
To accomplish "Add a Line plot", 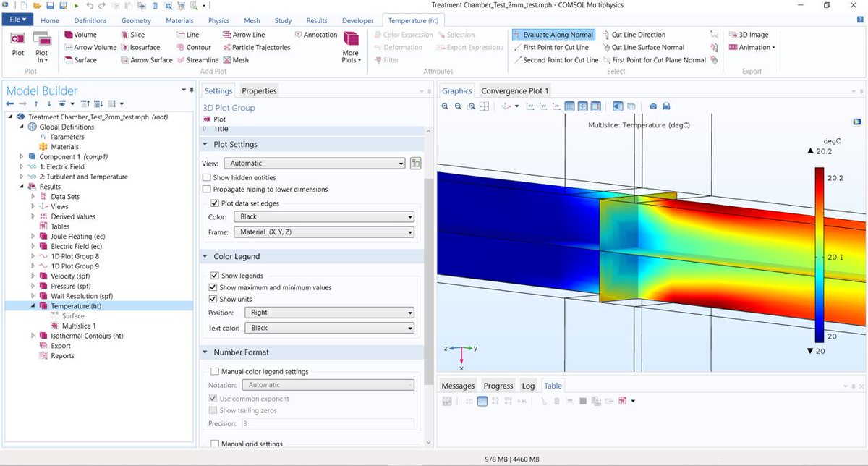I will click(187, 35).
